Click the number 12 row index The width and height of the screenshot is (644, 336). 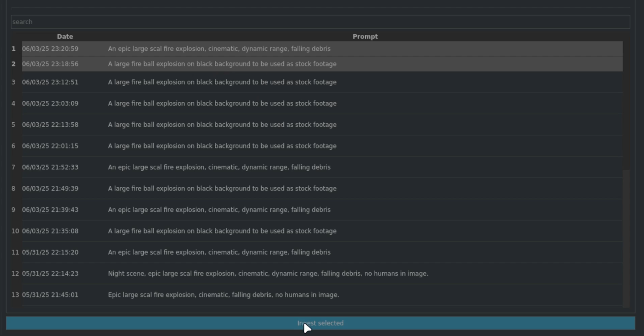pyautogui.click(x=15, y=273)
